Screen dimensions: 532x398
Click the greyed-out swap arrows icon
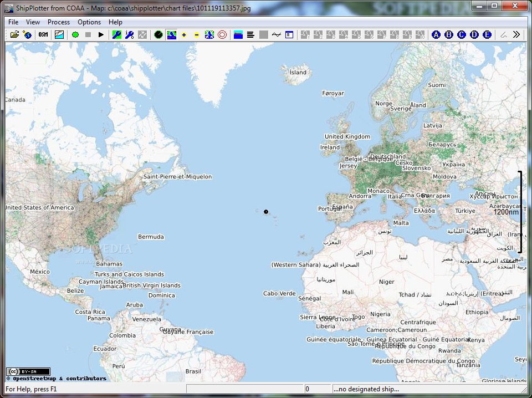(142, 34)
